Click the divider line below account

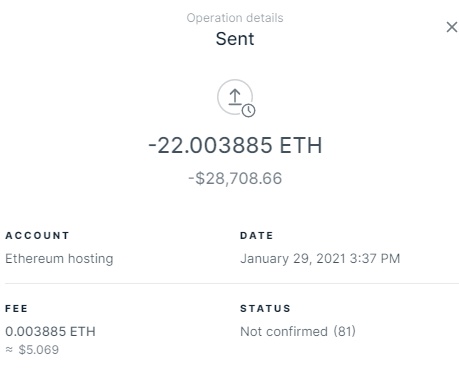coord(232,284)
